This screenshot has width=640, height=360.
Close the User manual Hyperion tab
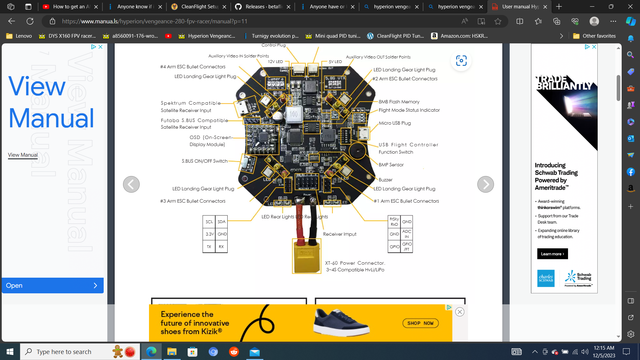point(545,7)
